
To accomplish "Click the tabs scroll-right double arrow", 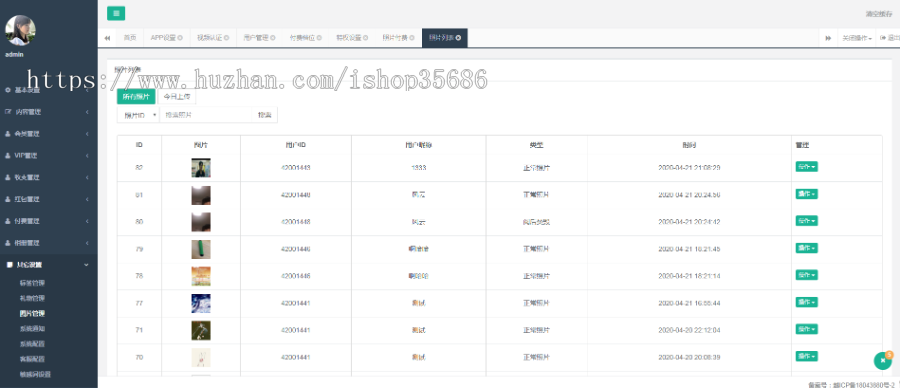I will [828, 38].
